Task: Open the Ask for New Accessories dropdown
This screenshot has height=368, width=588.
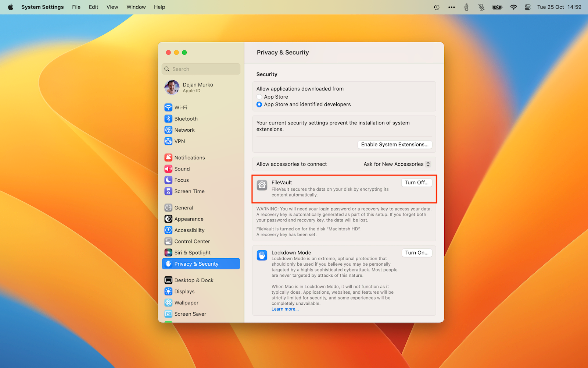Action: (x=397, y=164)
